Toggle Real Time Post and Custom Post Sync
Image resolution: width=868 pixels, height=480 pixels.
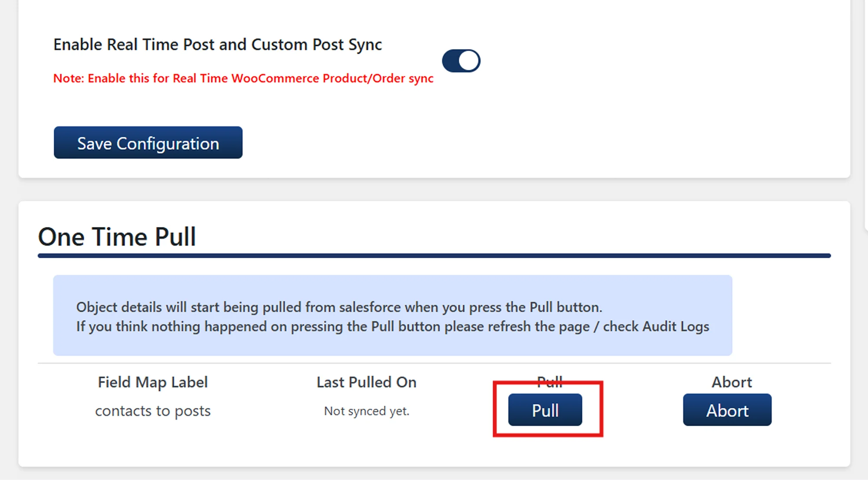[x=460, y=61]
